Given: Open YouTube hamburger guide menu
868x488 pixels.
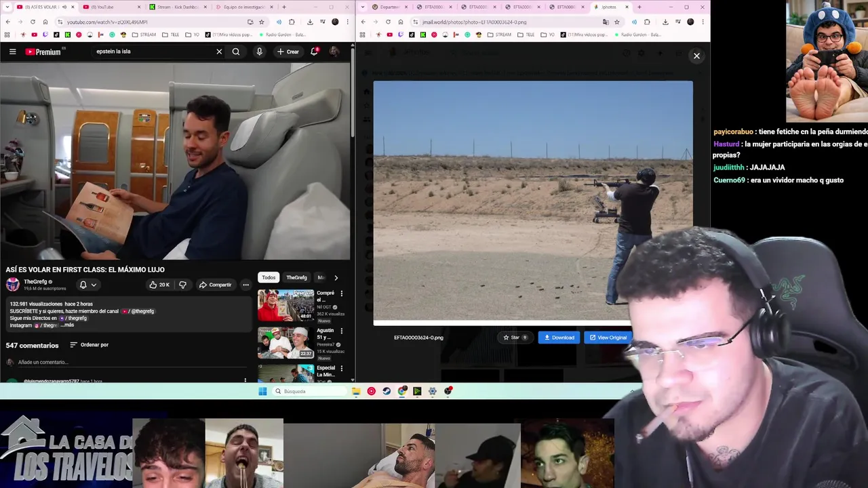Looking at the screenshot, I should [x=12, y=52].
